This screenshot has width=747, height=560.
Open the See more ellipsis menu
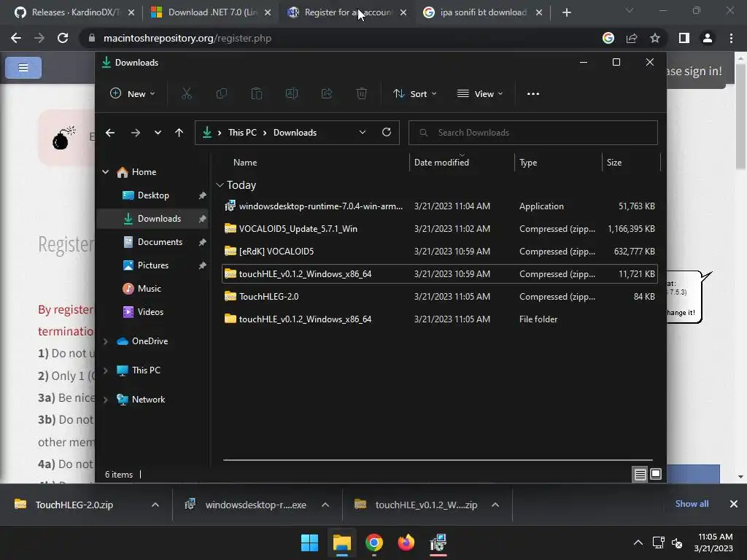533,94
